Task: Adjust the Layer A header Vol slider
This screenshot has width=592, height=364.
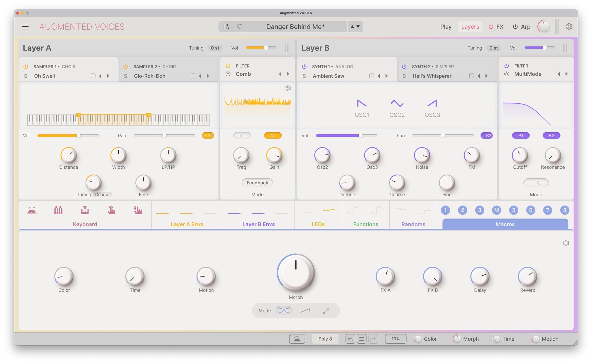Action: point(261,48)
